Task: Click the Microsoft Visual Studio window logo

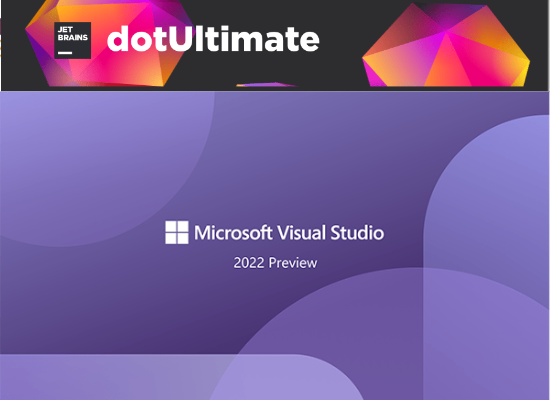Action: tap(177, 232)
